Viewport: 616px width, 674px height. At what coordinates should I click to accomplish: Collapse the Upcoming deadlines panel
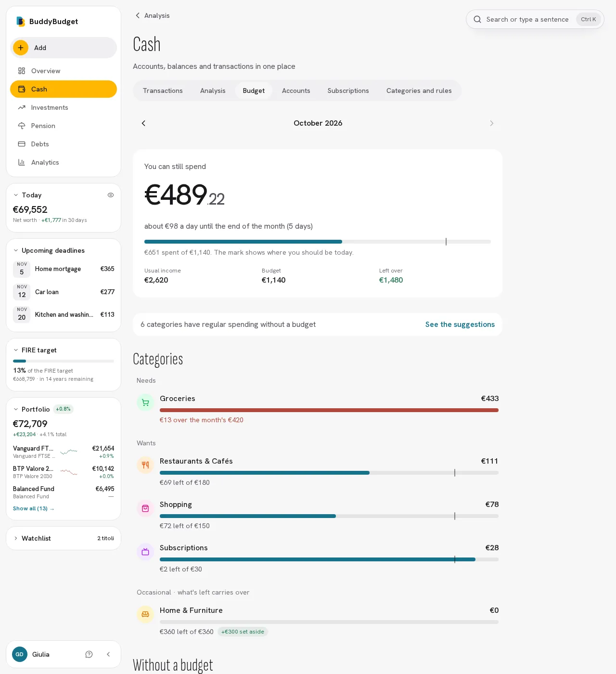pyautogui.click(x=16, y=250)
